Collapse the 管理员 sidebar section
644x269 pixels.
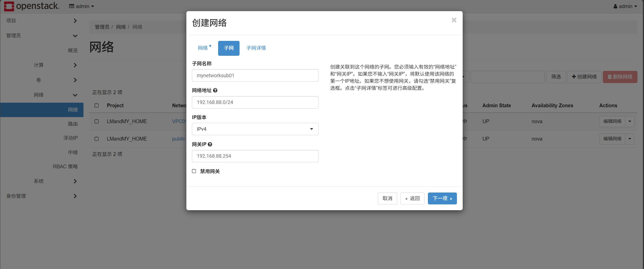[x=42, y=36]
